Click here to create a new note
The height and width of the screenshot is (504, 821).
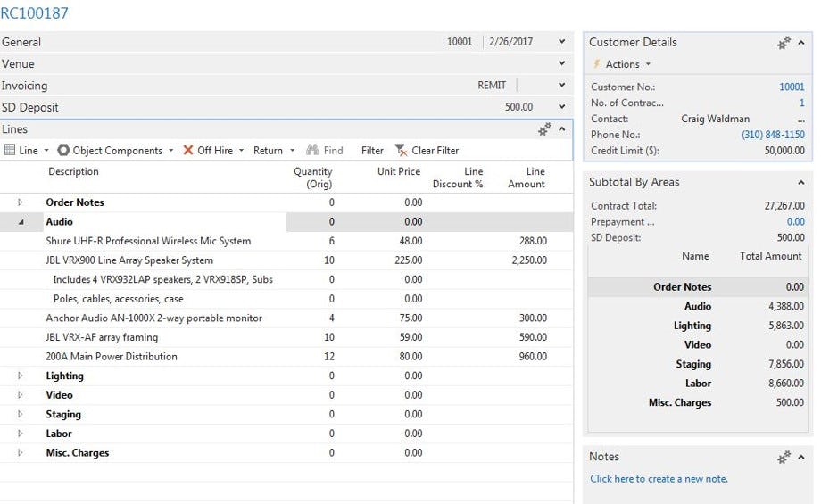click(x=659, y=479)
